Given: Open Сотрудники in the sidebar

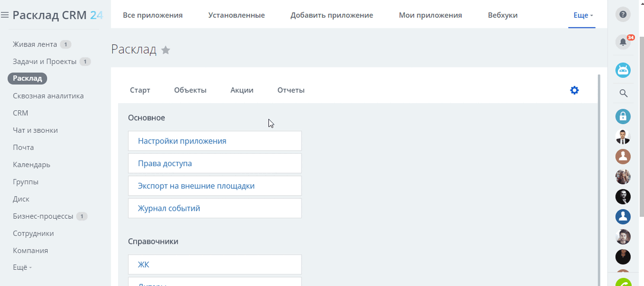Looking at the screenshot, I should 33,233.
